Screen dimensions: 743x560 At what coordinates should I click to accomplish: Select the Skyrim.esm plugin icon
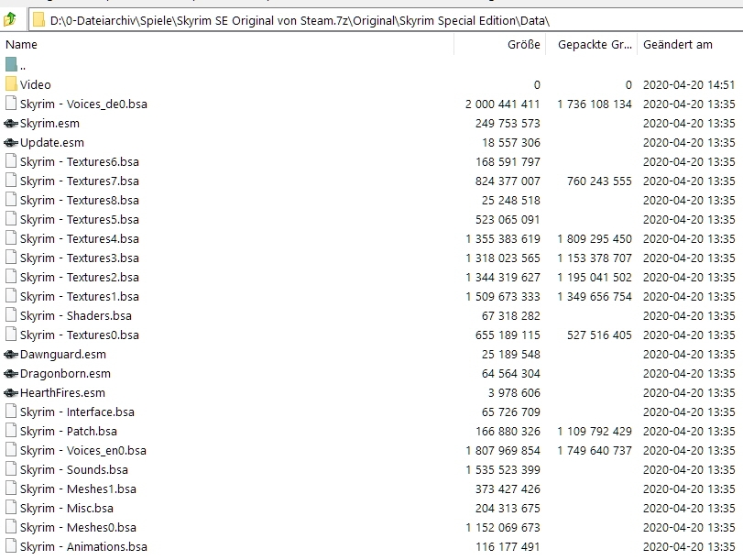tap(11, 124)
